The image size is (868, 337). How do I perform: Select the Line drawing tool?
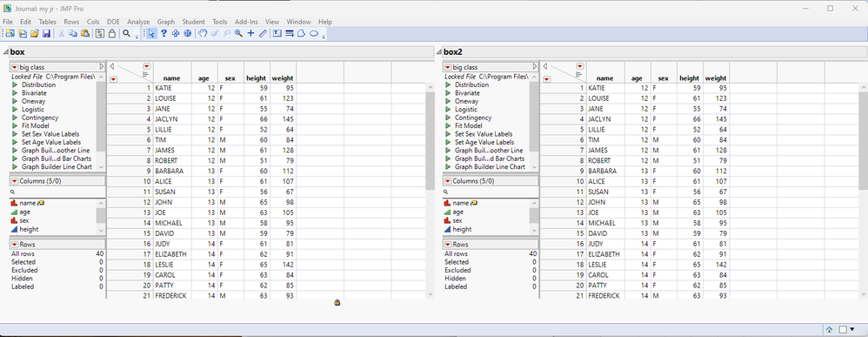(x=289, y=34)
